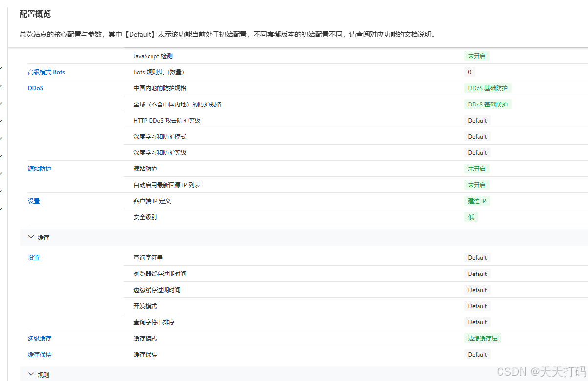Open the DDoS category link
Image resolution: width=588 pixels, height=381 pixels.
click(x=36, y=88)
